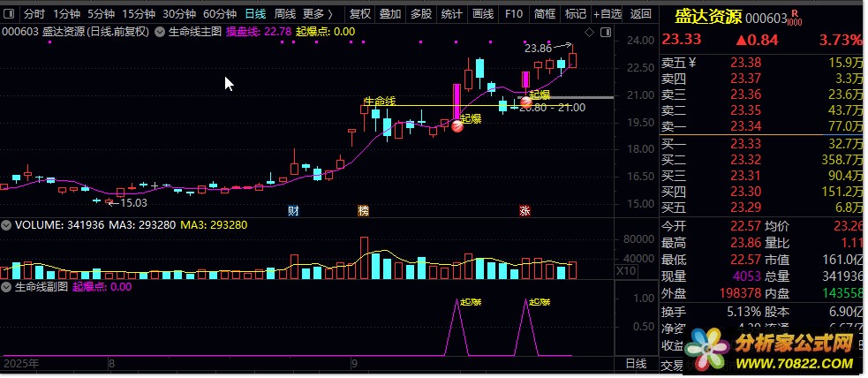Click the 卖一 price 23.34
The height and width of the screenshot is (378, 868).
tap(745, 127)
